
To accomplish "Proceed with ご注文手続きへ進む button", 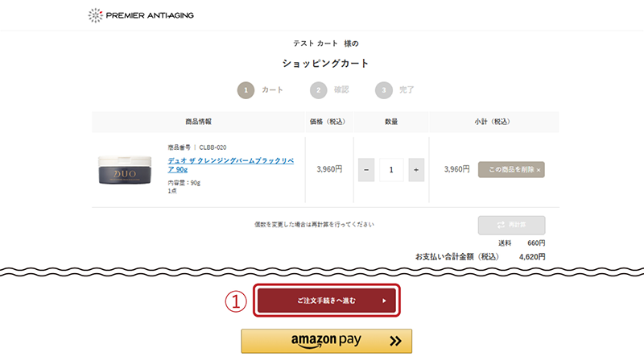I will (x=327, y=301).
